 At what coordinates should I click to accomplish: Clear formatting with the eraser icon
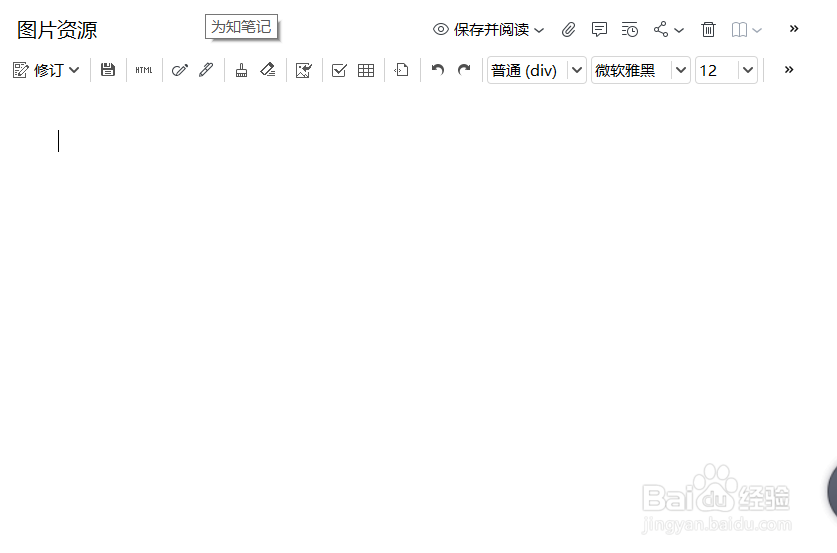[x=267, y=70]
